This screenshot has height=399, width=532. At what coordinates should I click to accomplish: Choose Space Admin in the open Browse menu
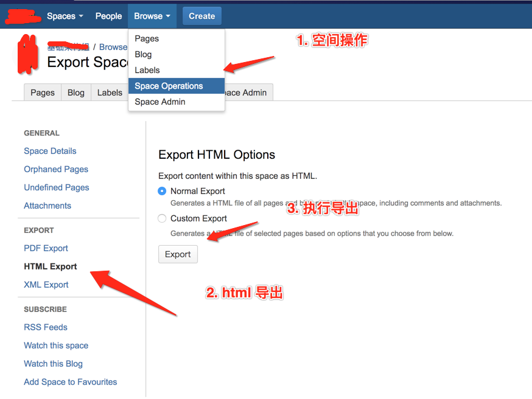click(x=159, y=102)
